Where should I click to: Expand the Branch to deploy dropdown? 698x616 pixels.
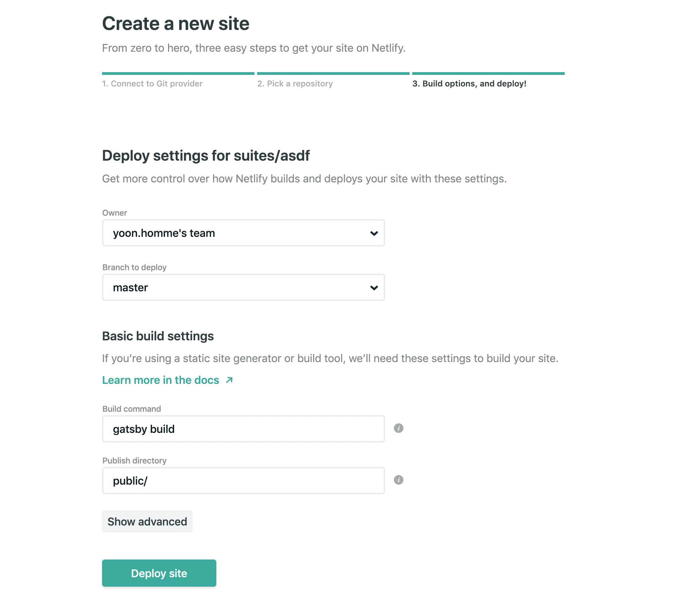(239, 287)
